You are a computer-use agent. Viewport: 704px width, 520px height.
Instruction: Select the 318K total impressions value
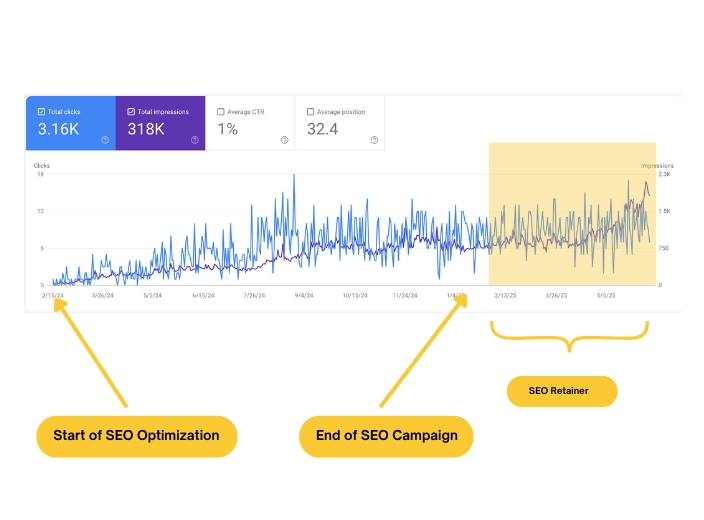[146, 130]
